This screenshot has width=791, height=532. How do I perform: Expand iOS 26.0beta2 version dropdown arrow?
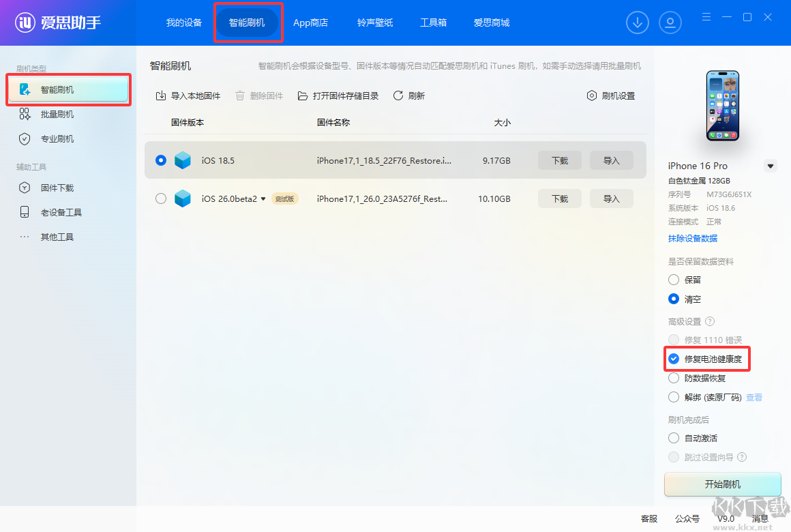coord(263,199)
